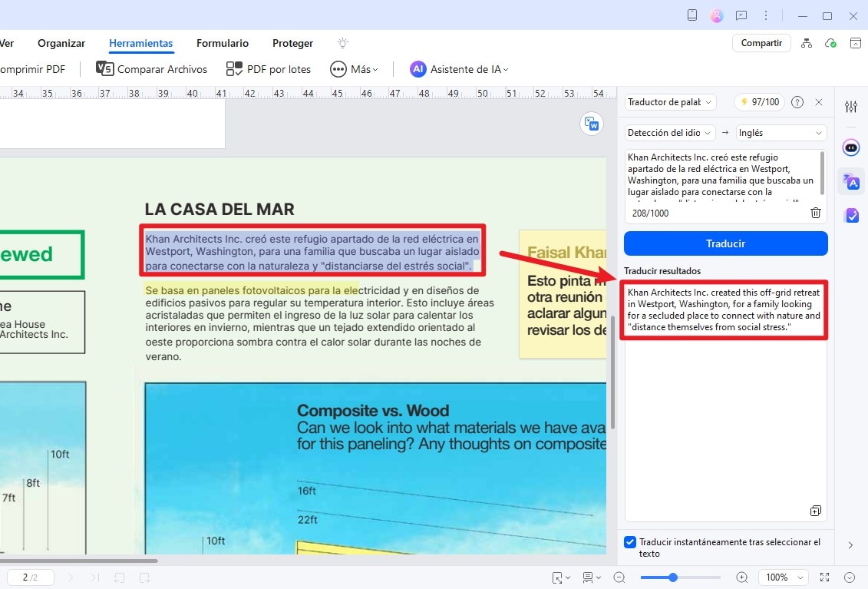Switch to the Ver tab

7,43
